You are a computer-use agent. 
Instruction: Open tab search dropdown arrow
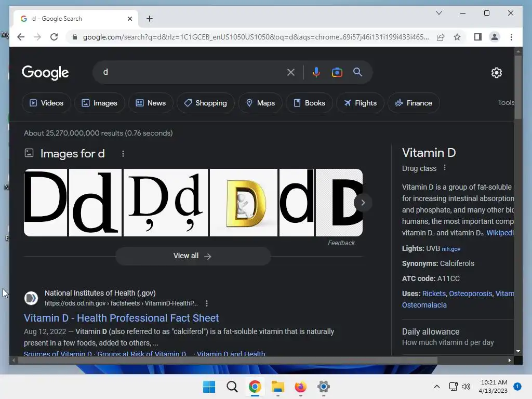(x=438, y=13)
